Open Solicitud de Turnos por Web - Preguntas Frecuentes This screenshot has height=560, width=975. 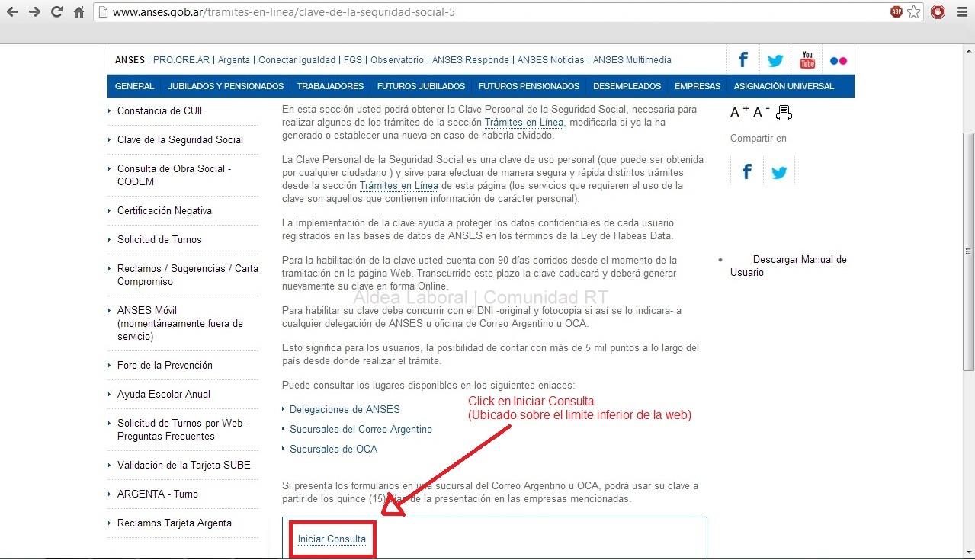coord(183,430)
